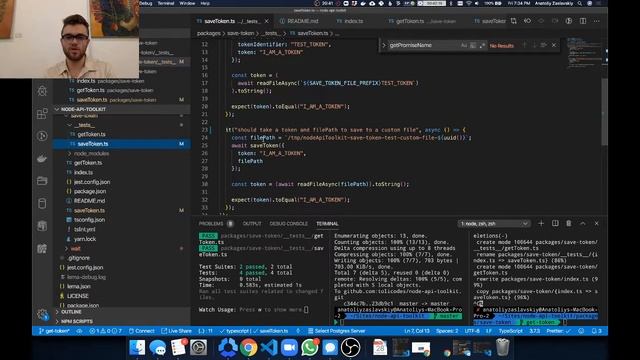Open Finder from the Dock
Viewport: 640px width, 360px height.
(137, 348)
